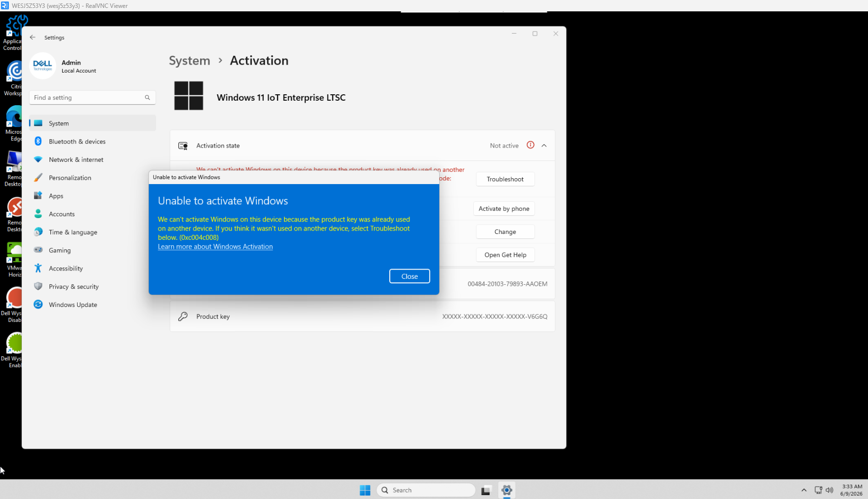Click the Personalization paintbrush icon

(38, 178)
